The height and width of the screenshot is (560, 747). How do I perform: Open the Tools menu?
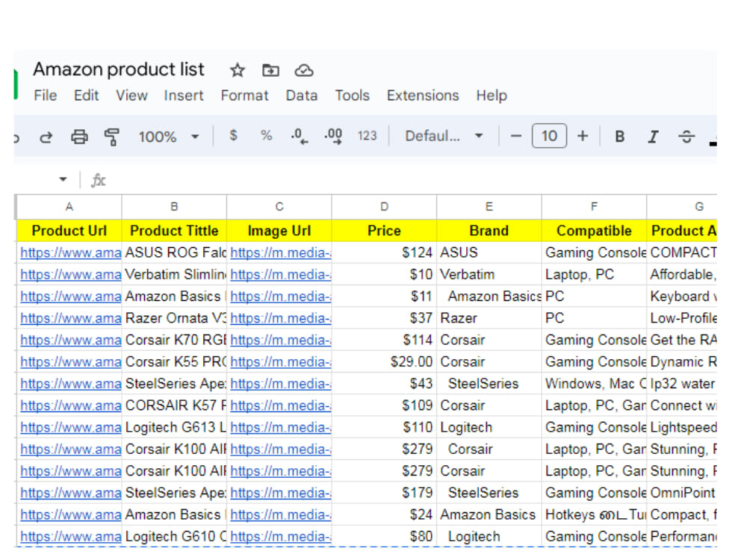pos(352,96)
